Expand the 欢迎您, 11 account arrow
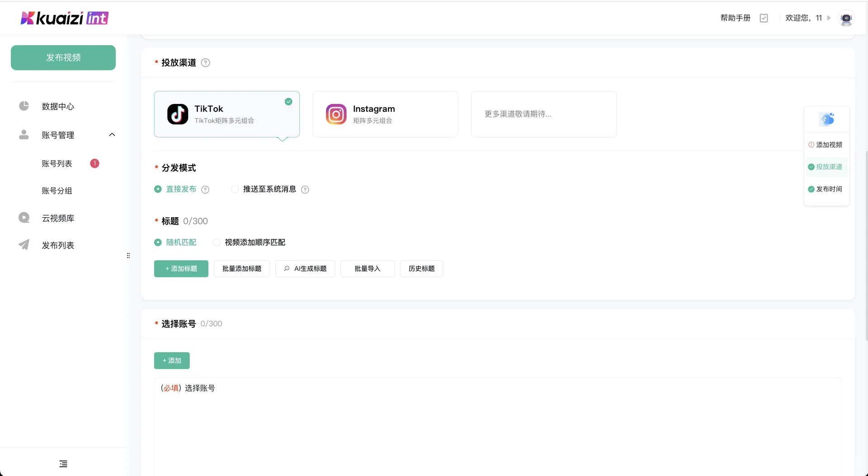Screen dimensions: 868x476 830,18
